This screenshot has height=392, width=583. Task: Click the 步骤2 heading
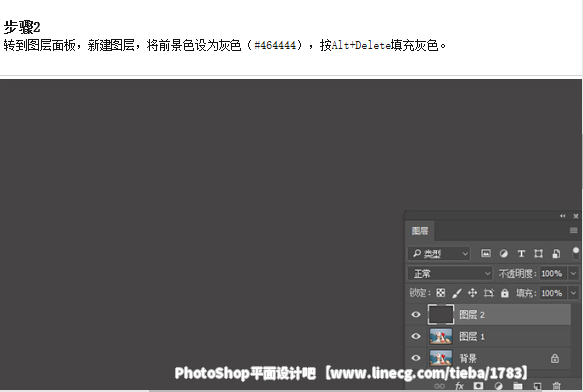pyautogui.click(x=22, y=27)
